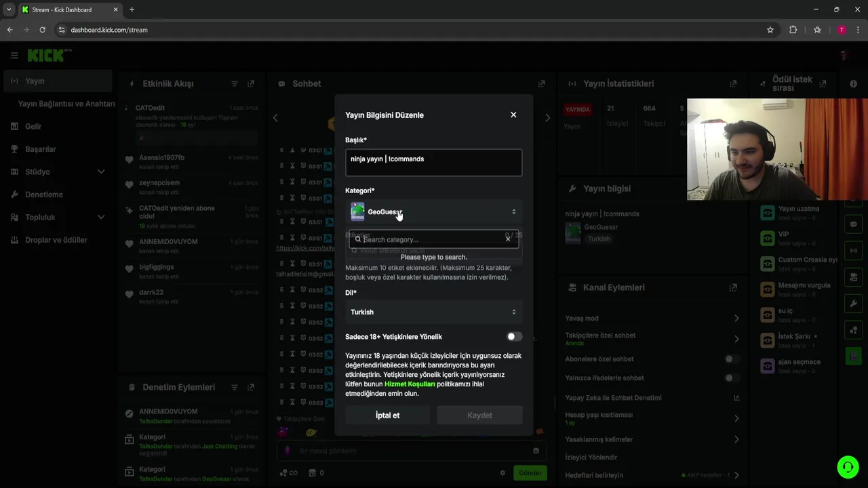Pop out the Etkinlik Akışı panel

click(251, 84)
